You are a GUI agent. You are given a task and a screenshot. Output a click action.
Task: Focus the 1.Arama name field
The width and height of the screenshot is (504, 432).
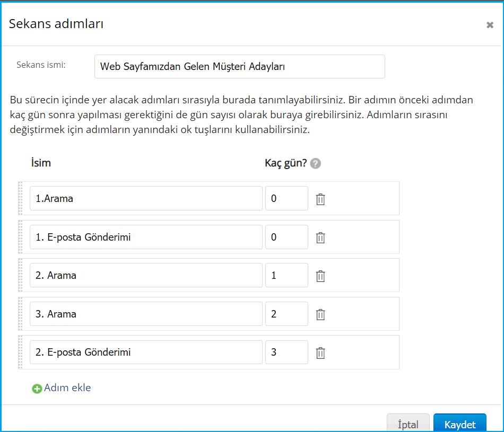[146, 198]
